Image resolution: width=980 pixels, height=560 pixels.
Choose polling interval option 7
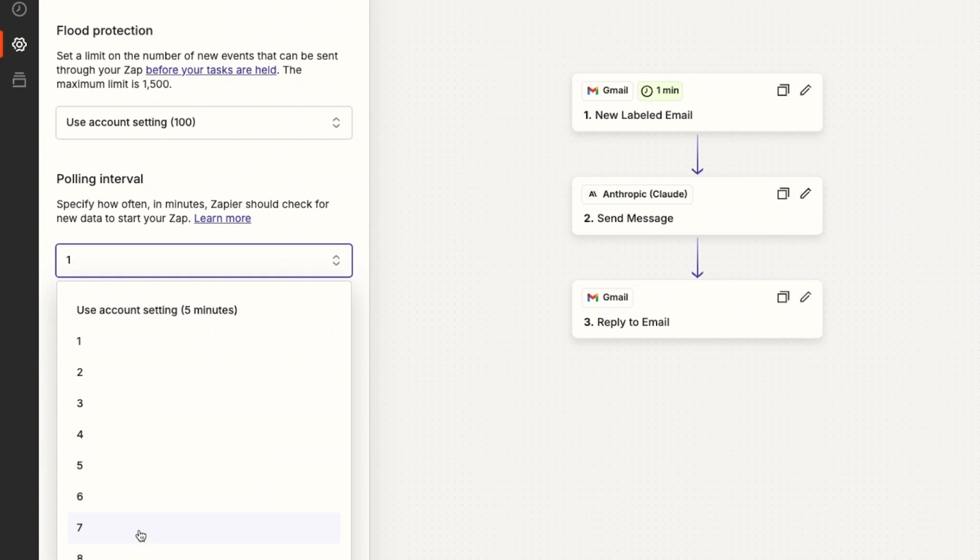tap(204, 528)
